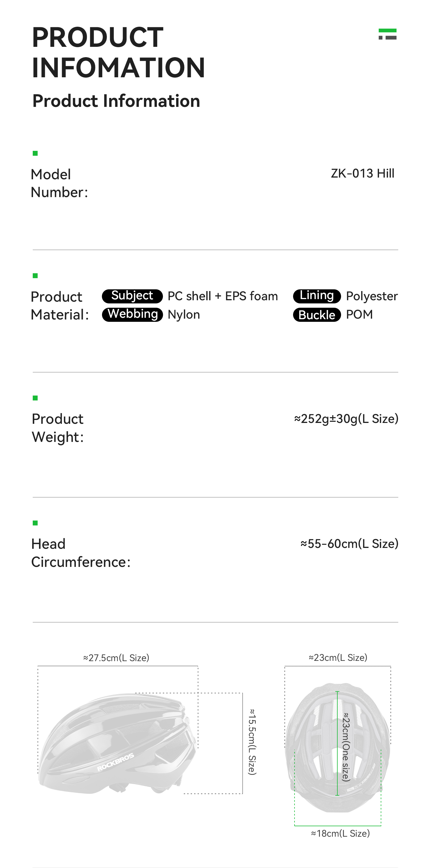Click the ROCKBROS logo on helmet
This screenshot has width=431, height=868.
pyautogui.click(x=115, y=762)
